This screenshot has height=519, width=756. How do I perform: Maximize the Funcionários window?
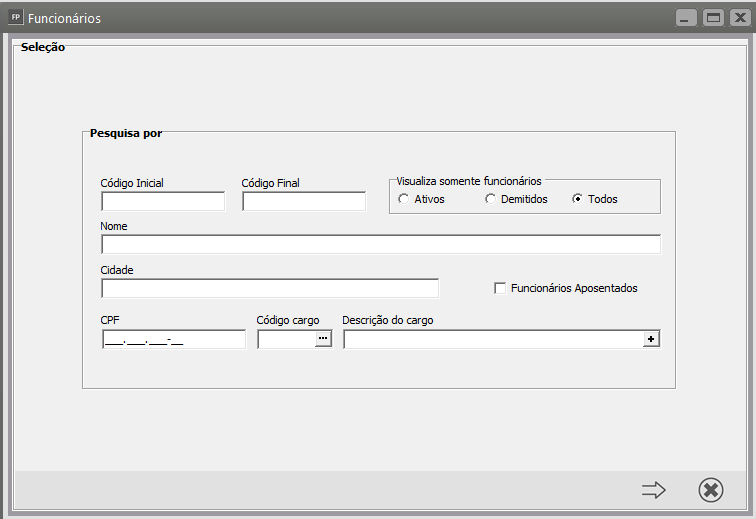pos(713,18)
